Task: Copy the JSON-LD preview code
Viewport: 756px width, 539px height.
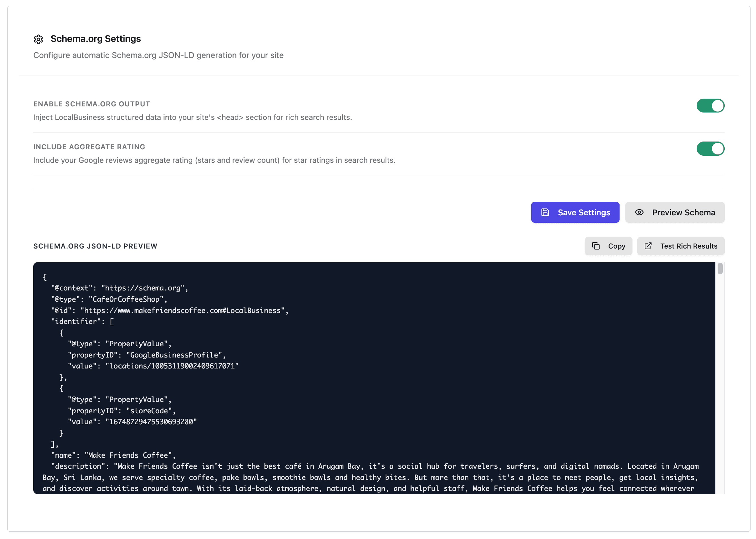Action: (x=609, y=246)
